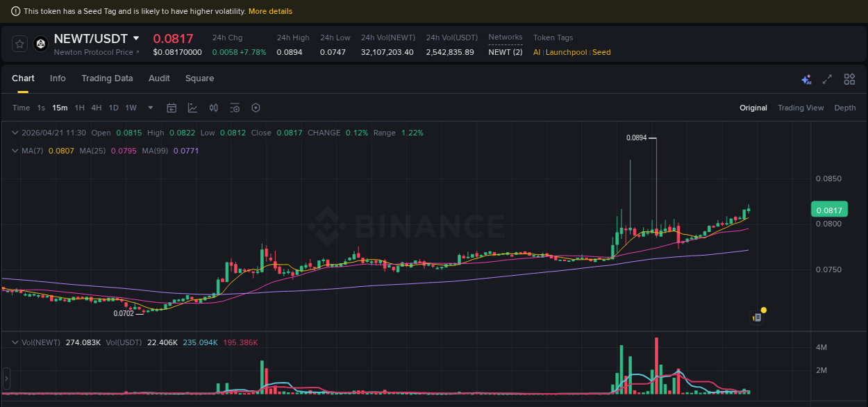The image size is (868, 407).
Task: Open the indicator settings list icon
Action: click(x=234, y=108)
